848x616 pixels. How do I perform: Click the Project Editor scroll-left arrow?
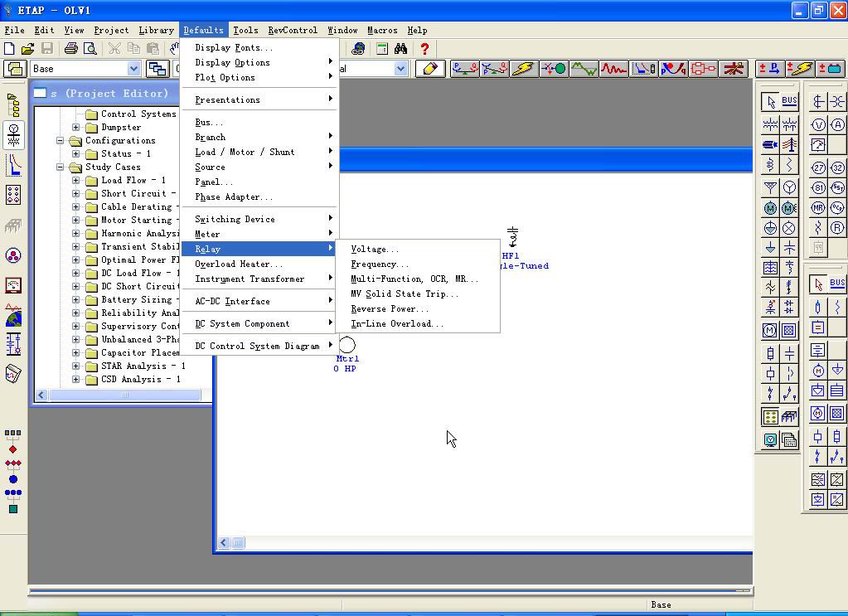[41, 395]
